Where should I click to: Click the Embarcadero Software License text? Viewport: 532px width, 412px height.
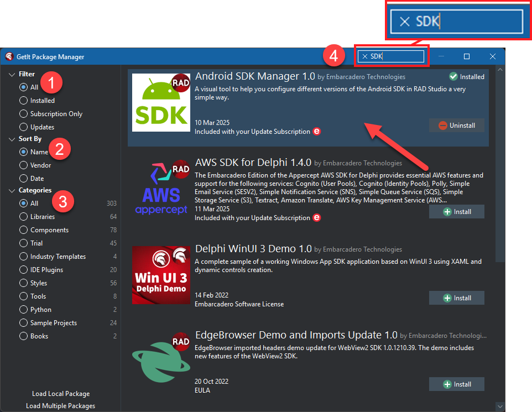click(x=239, y=304)
